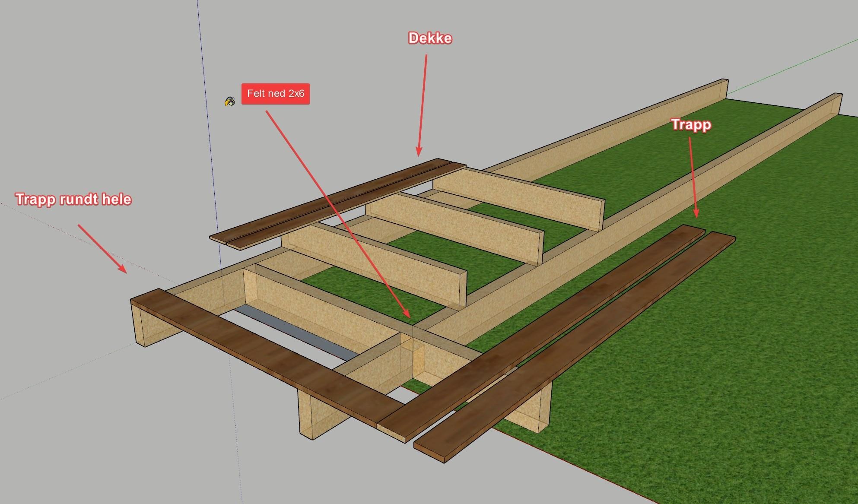Screen dimensions: 858x504
Task: Click arrowhead of the 'Trapp rundt hele' arrow
Action: pos(123,269)
